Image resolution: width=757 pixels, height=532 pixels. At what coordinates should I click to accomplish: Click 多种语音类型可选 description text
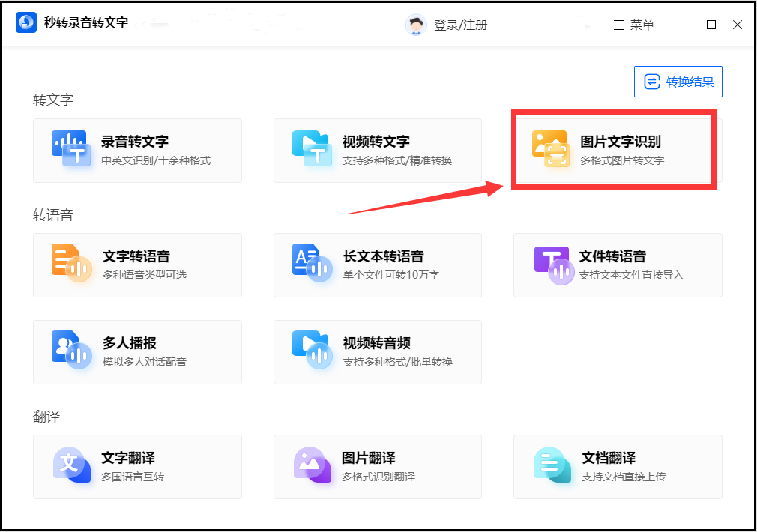[145, 275]
